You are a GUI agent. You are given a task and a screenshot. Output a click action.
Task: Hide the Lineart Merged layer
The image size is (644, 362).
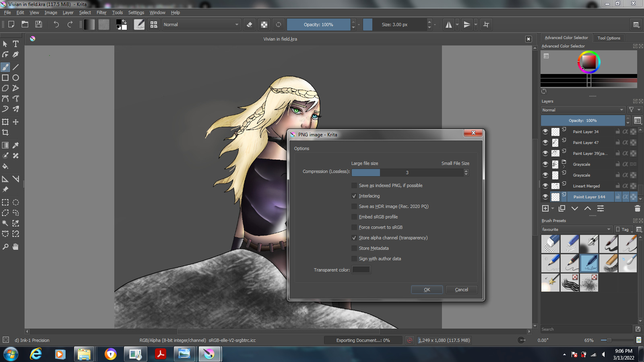click(x=545, y=186)
